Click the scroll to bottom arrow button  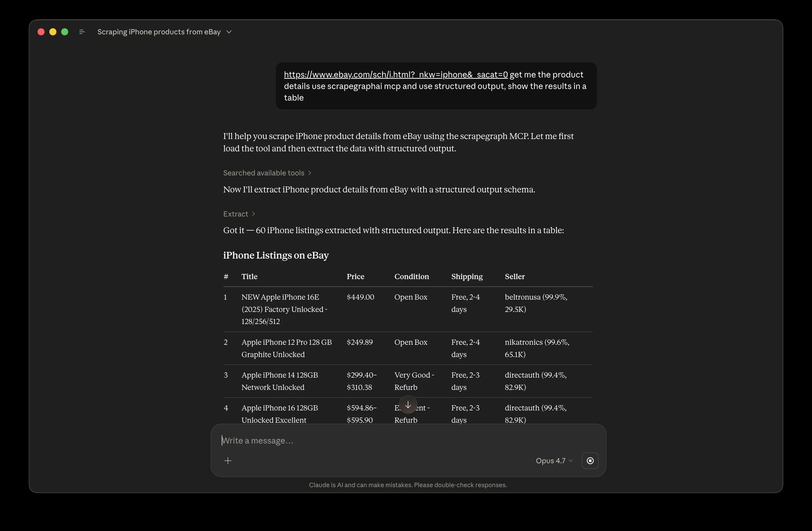(x=408, y=405)
